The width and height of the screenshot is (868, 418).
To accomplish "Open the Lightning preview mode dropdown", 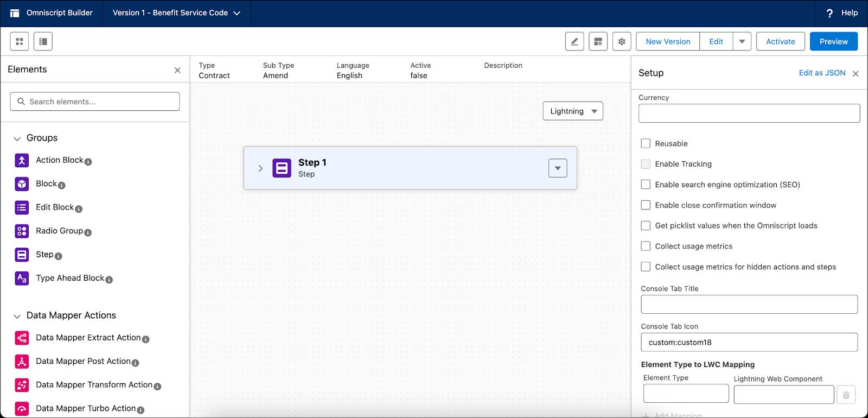I will [573, 111].
